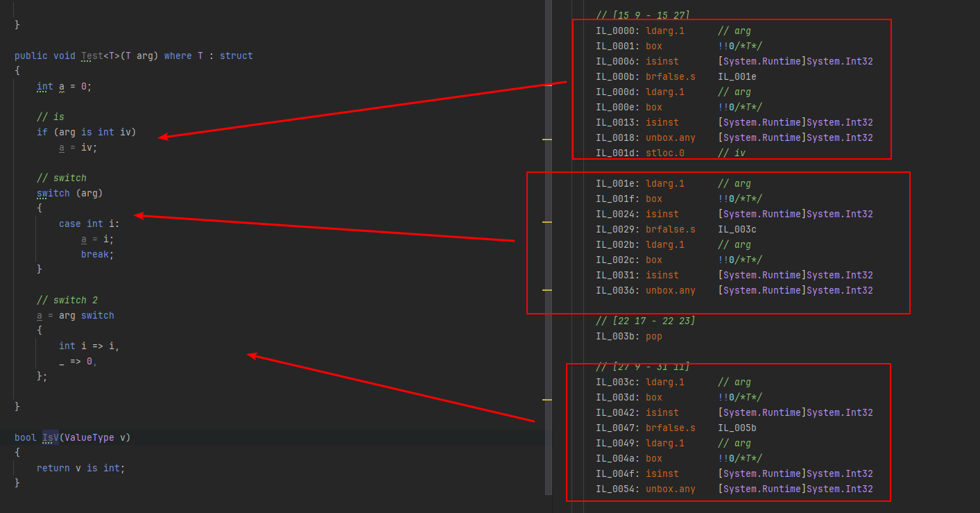Click the '// switch 2' comment

(67, 300)
